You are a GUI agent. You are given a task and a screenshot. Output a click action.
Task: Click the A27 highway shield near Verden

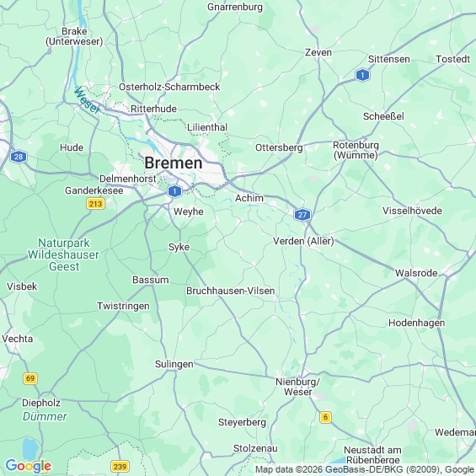pyautogui.click(x=302, y=215)
